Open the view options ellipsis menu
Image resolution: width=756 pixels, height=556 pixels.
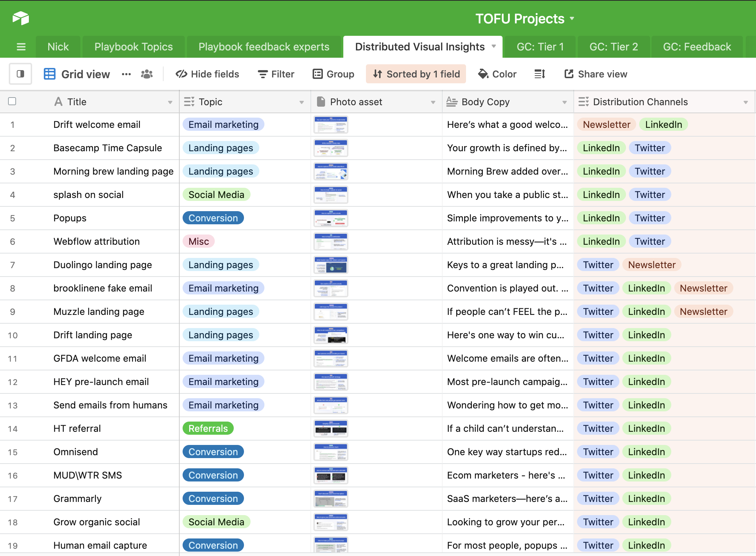pyautogui.click(x=126, y=74)
